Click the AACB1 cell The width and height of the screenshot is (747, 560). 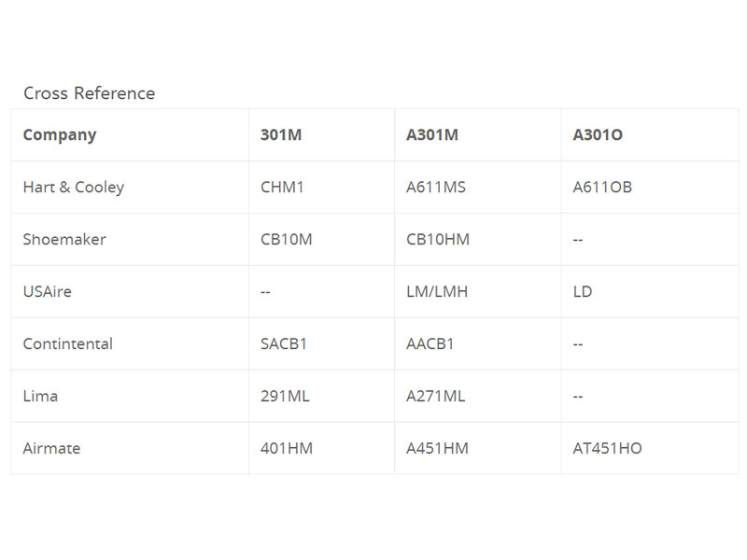coord(430,343)
